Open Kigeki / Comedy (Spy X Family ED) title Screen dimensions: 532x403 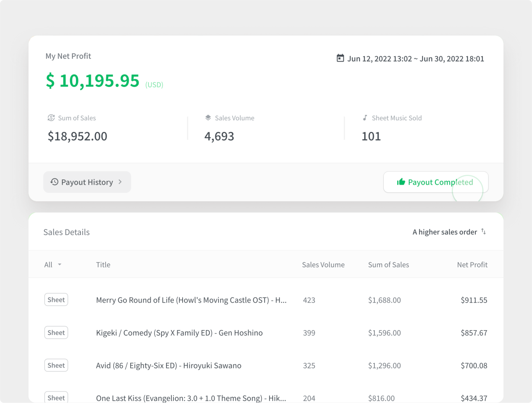179,333
